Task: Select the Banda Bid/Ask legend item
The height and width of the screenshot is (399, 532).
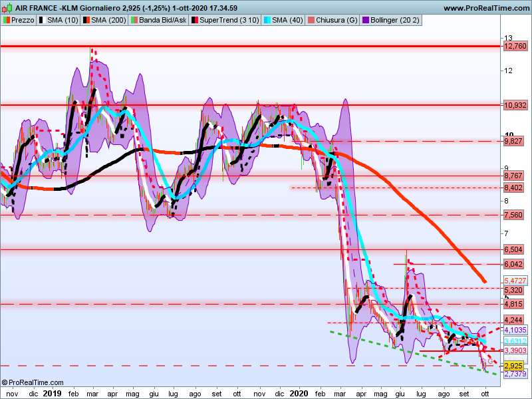Action: (x=158, y=20)
